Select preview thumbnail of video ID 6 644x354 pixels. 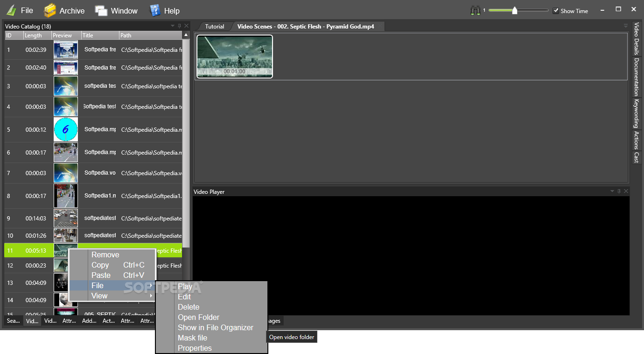(66, 152)
